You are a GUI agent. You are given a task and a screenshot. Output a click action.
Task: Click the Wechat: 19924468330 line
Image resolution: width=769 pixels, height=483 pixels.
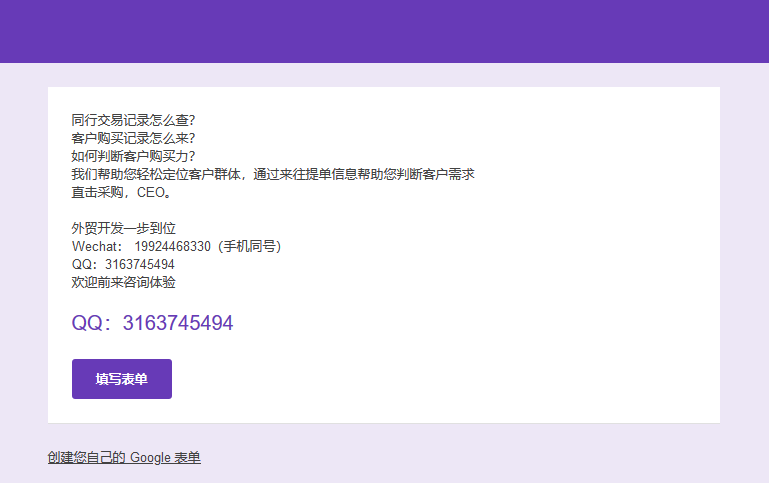click(177, 246)
